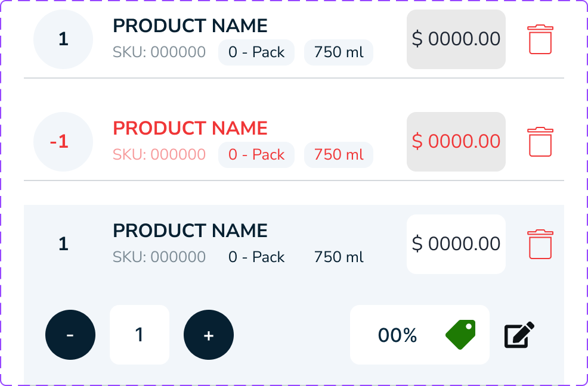Increase quantity with the plus button

(x=209, y=335)
